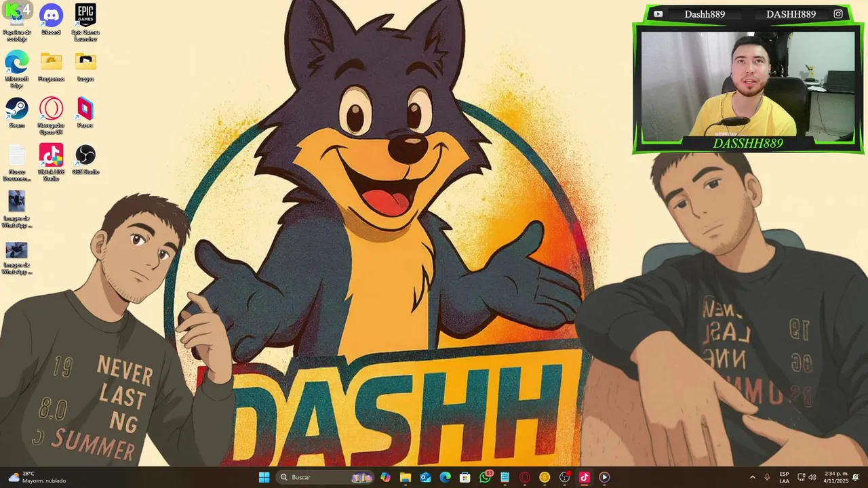Screen dimensions: 868x488
Task: Open the Juegos folder
Action: click(x=85, y=66)
